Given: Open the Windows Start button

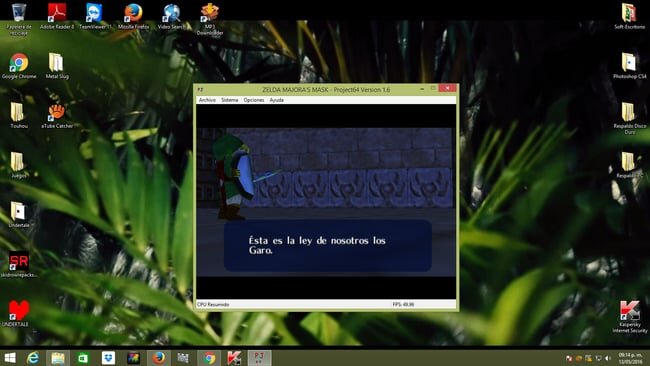Looking at the screenshot, I should [x=10, y=358].
